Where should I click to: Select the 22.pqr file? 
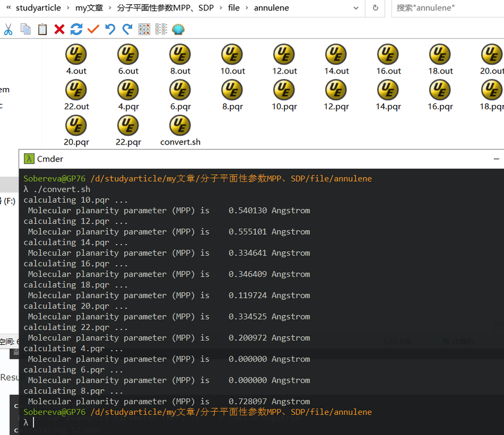coord(128,131)
